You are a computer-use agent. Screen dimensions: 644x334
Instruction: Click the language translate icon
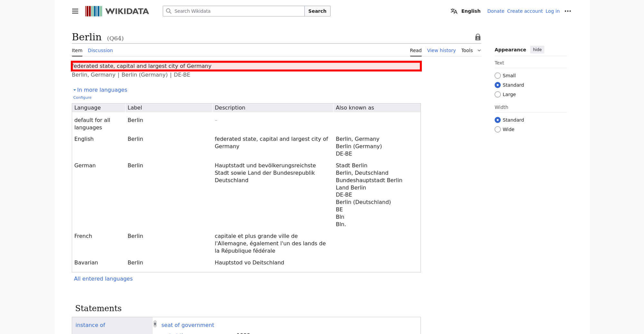[x=454, y=11]
